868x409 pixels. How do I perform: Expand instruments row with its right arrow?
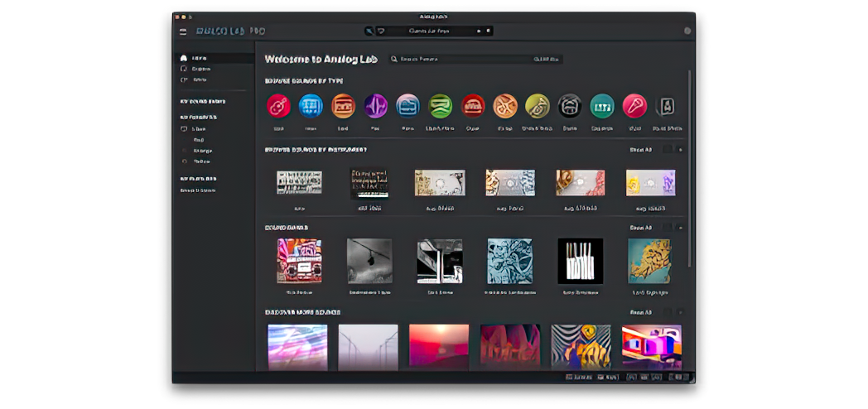tap(681, 150)
